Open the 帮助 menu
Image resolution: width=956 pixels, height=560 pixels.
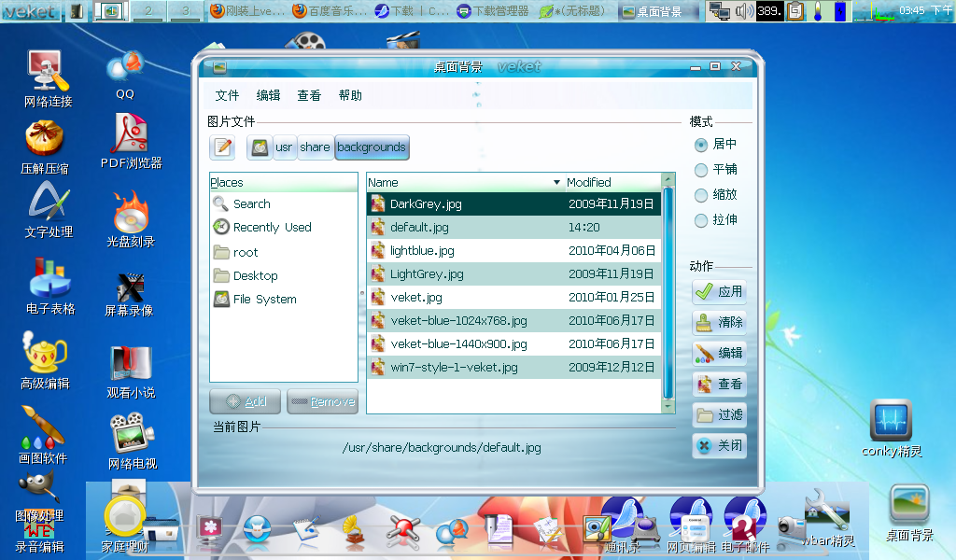[x=351, y=96]
